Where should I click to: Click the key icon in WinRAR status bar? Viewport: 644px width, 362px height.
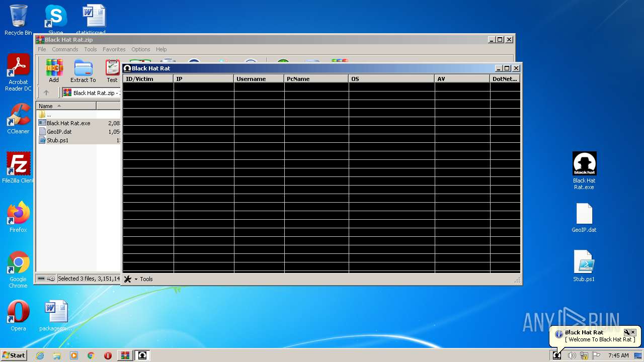pyautogui.click(x=51, y=279)
